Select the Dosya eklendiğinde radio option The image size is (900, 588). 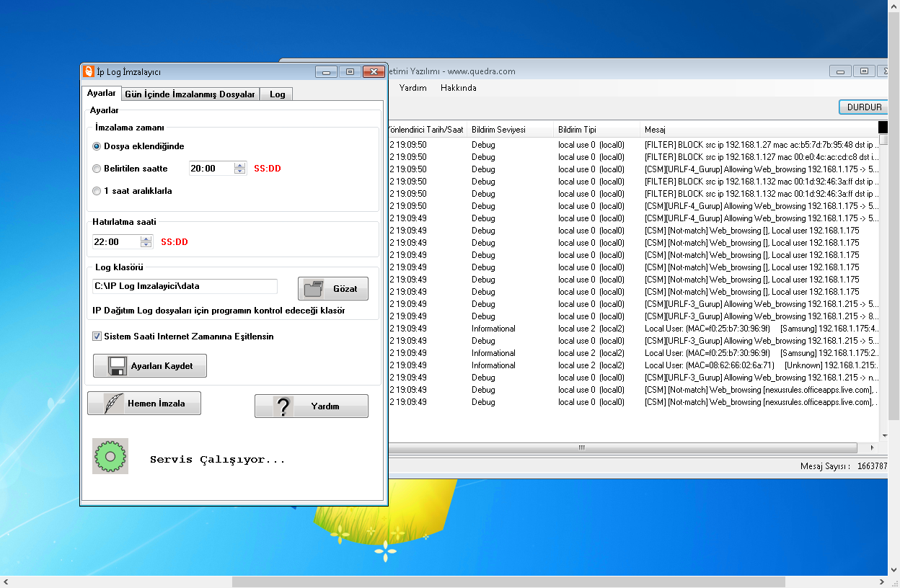(97, 146)
